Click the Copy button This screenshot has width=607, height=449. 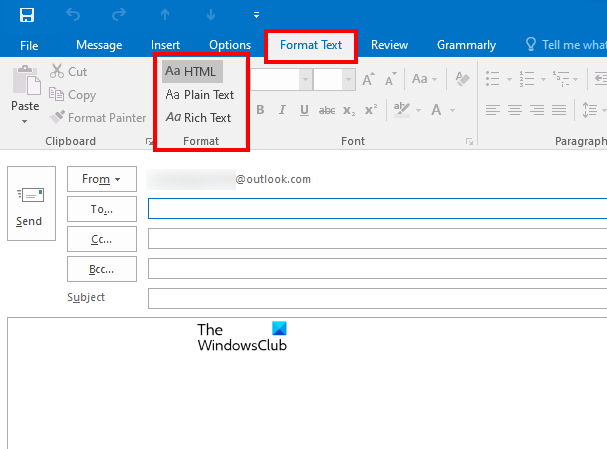[72, 95]
